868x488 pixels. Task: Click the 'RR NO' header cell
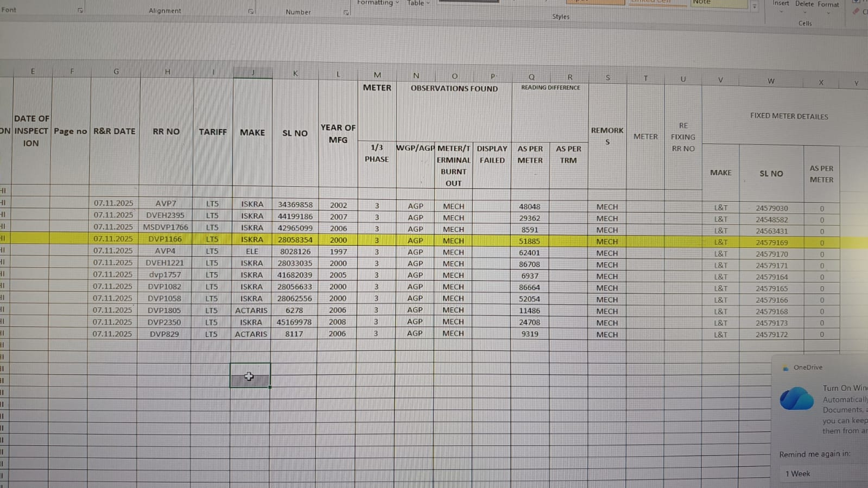[x=166, y=132]
